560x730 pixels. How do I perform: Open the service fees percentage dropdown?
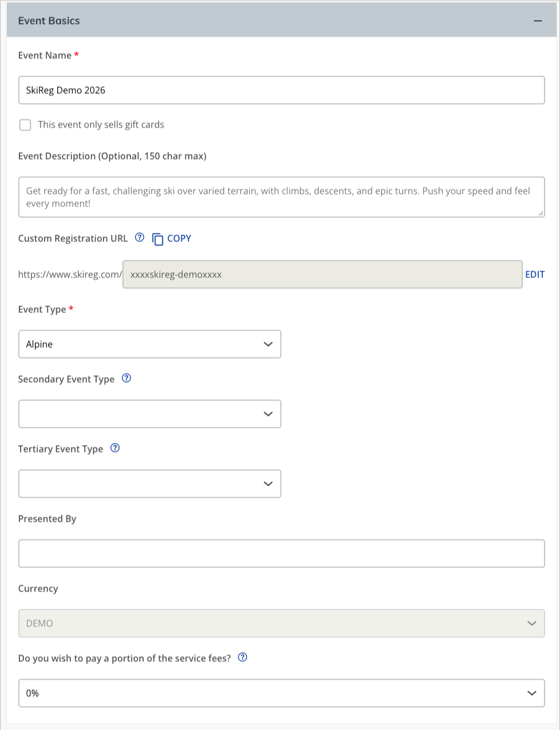pos(281,693)
